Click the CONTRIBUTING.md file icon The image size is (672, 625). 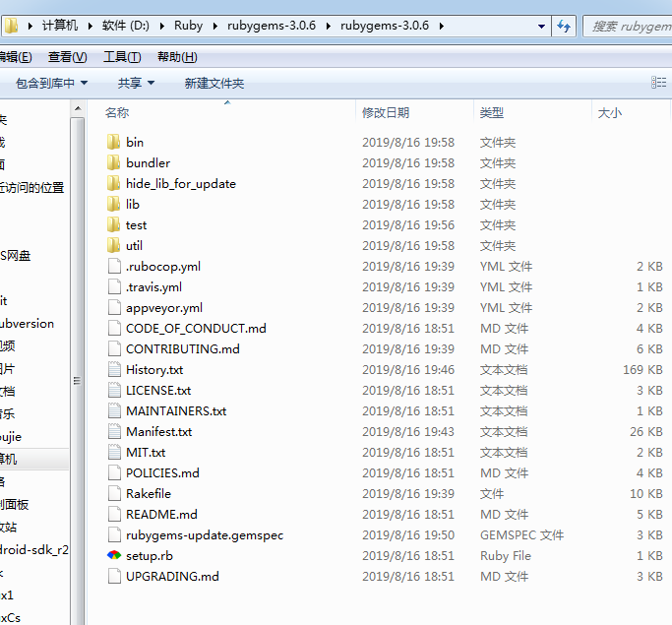(x=114, y=349)
